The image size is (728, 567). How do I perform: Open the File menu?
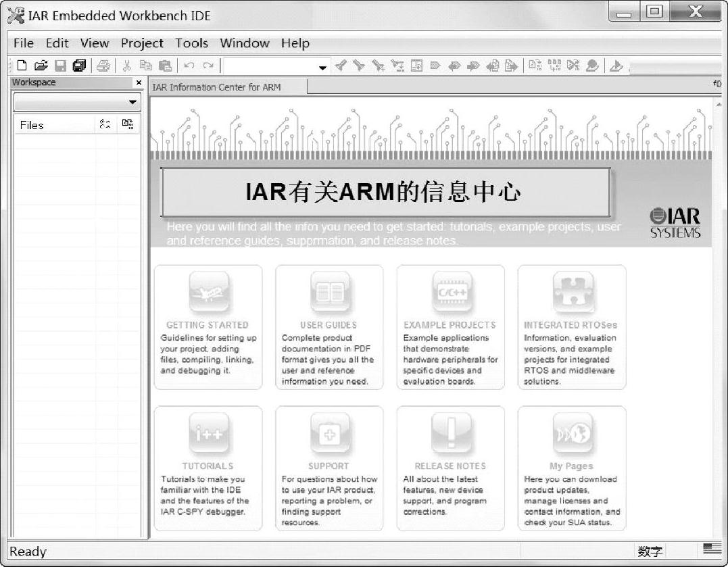pyautogui.click(x=24, y=43)
